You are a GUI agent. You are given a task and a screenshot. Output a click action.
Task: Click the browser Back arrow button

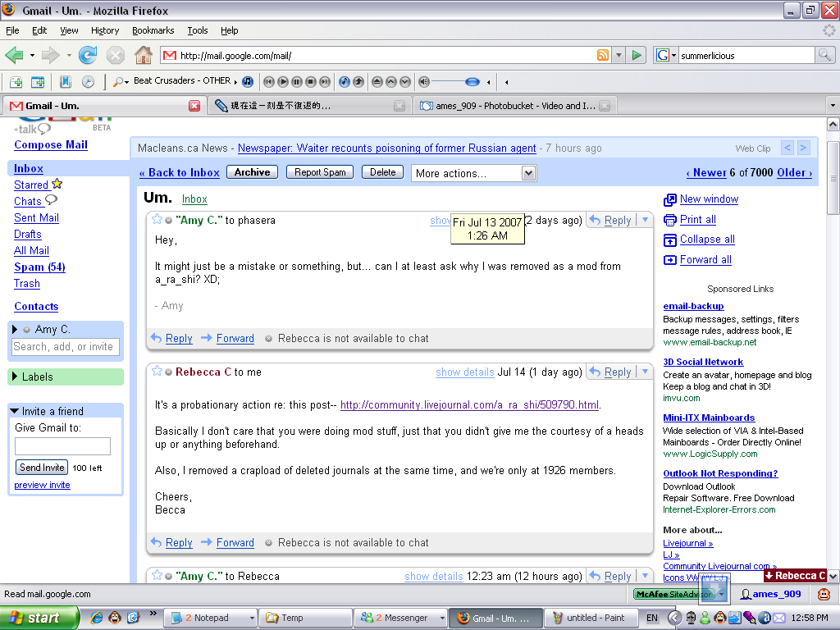pos(14,55)
